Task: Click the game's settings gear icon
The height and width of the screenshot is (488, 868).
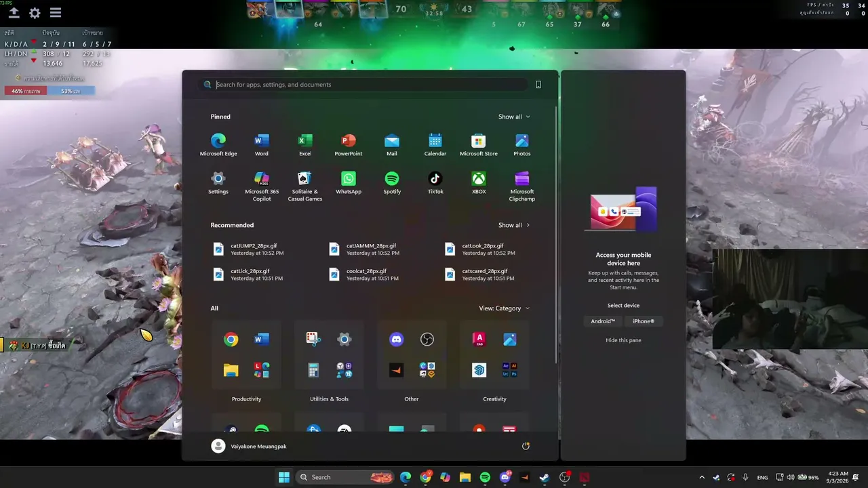Action: pyautogui.click(x=35, y=13)
